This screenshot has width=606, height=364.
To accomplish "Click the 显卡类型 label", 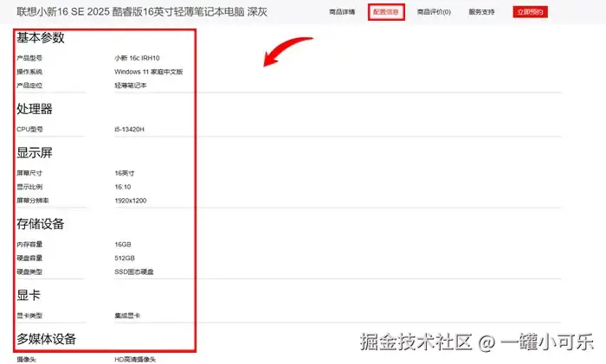I will [29, 316].
